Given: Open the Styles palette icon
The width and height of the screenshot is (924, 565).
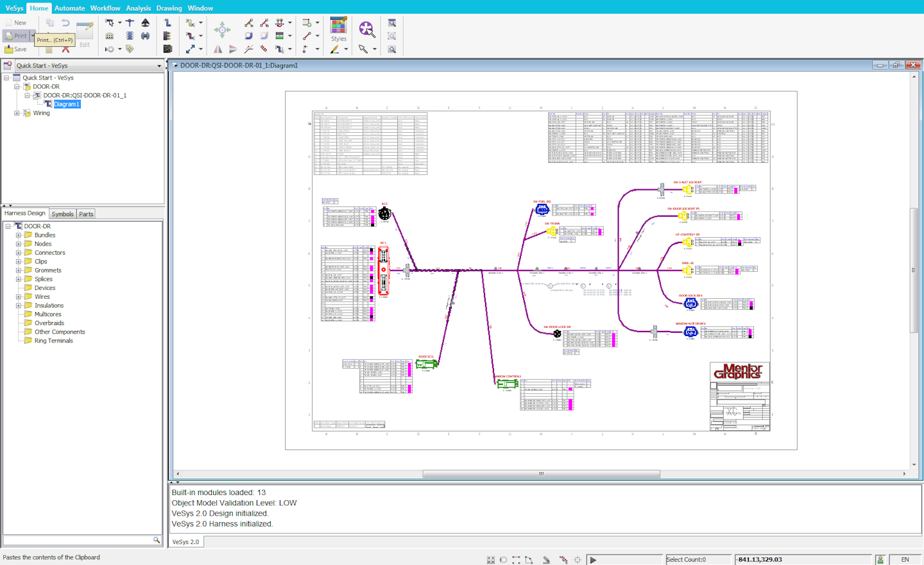Looking at the screenshot, I should point(339,28).
